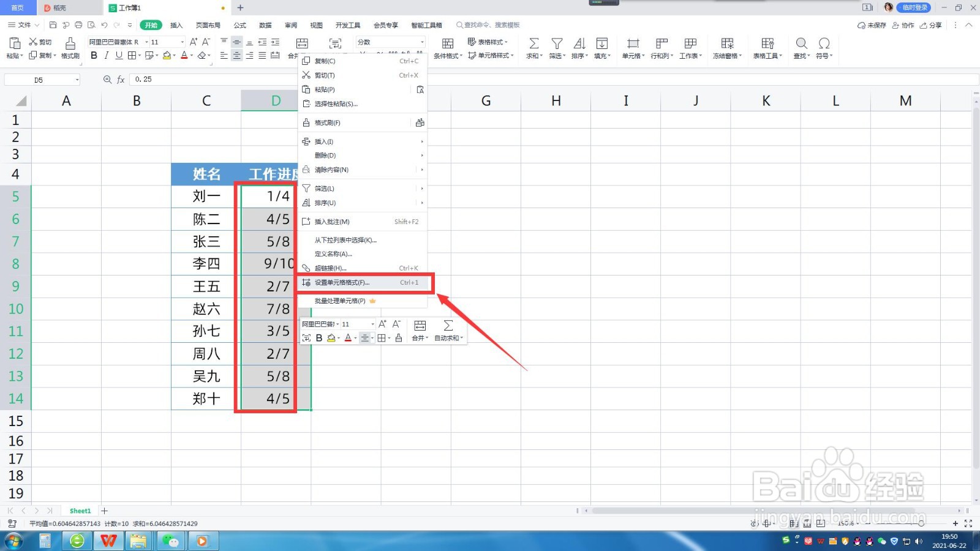The image size is (980, 551).
Task: Choose 超链接(H) in context menu
Action: pyautogui.click(x=362, y=268)
